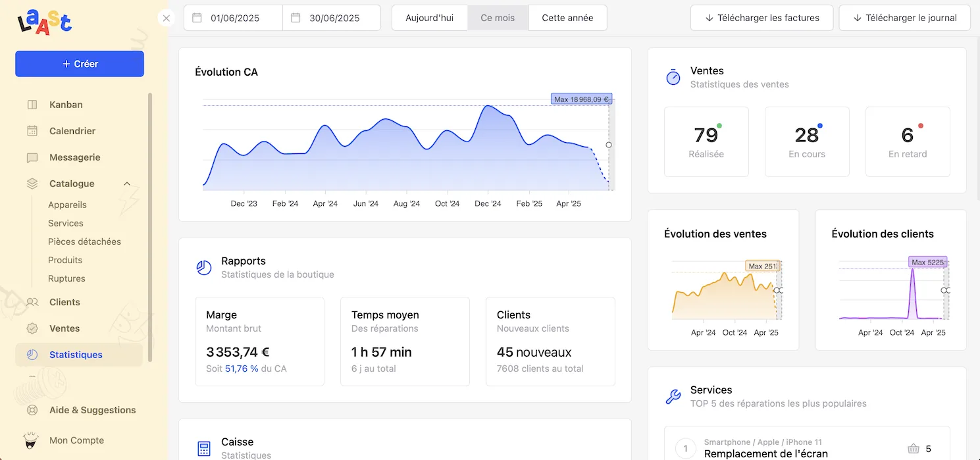Click the Clients people icon
Screen dimensions: 980x460
click(x=32, y=302)
